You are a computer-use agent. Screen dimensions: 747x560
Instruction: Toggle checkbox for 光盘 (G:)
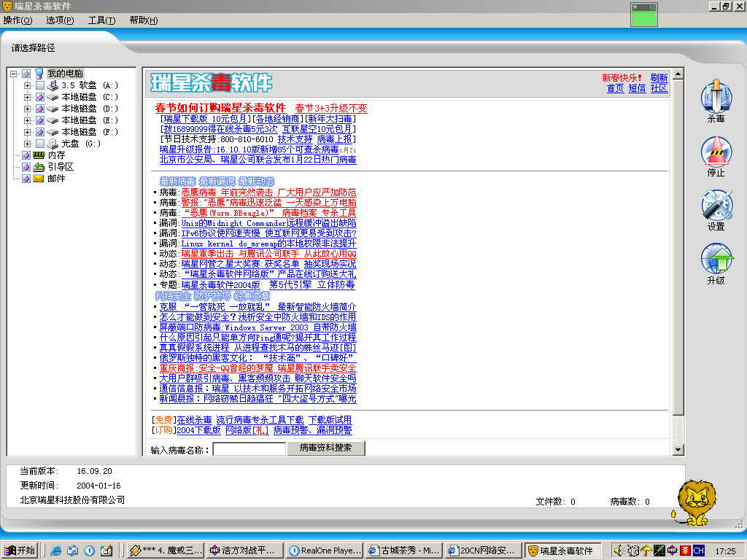40,144
